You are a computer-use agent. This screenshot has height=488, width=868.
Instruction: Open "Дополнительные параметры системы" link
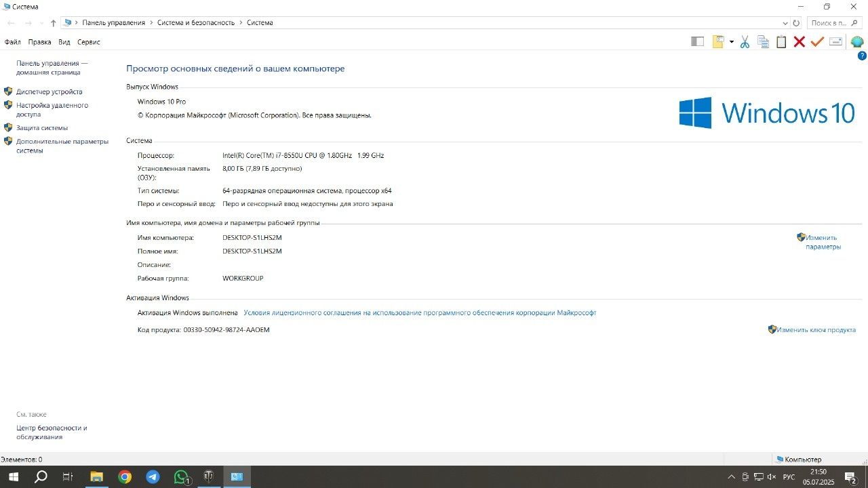[62, 146]
